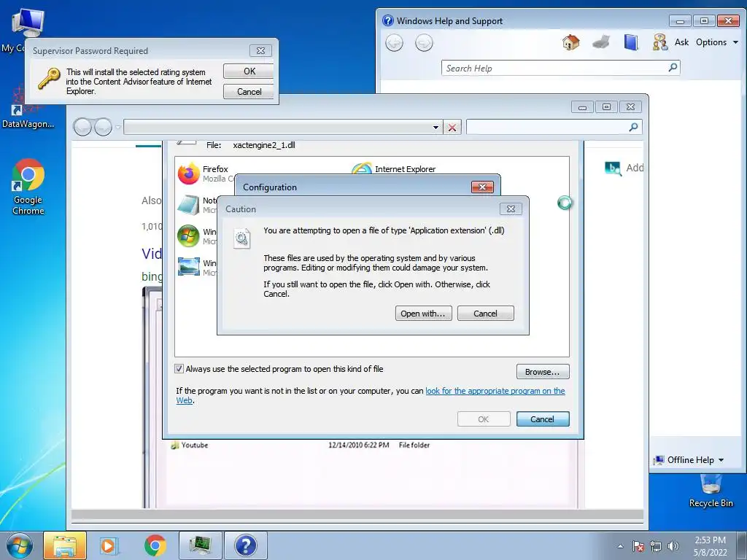Browse Help contents book icon

click(631, 42)
